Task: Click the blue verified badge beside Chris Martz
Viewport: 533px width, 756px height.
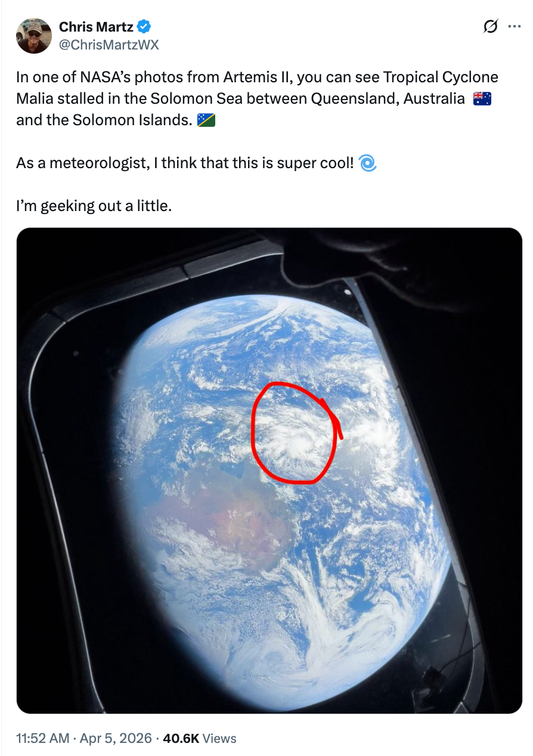Action: tap(142, 26)
